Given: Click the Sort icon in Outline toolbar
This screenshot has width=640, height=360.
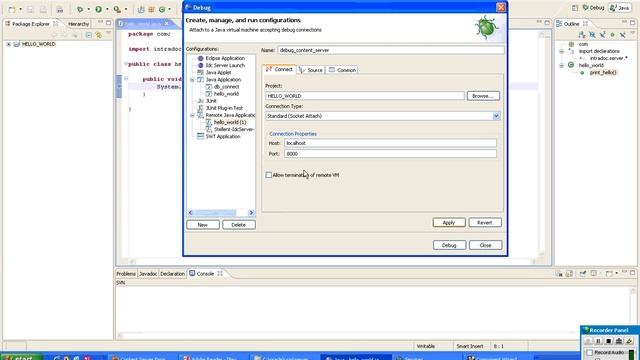Looking at the screenshot, I should click(x=582, y=35).
